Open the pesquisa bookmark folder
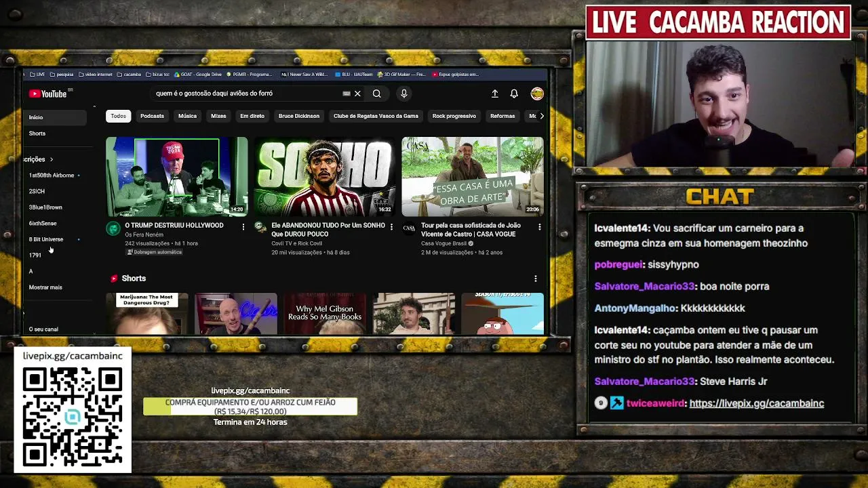This screenshot has height=488, width=868. 62,75
